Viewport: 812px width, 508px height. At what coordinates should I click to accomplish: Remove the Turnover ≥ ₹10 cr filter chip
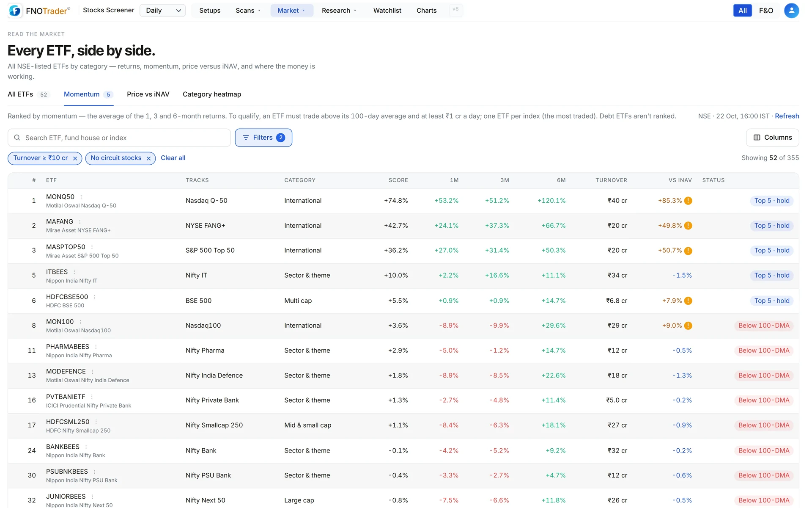75,158
